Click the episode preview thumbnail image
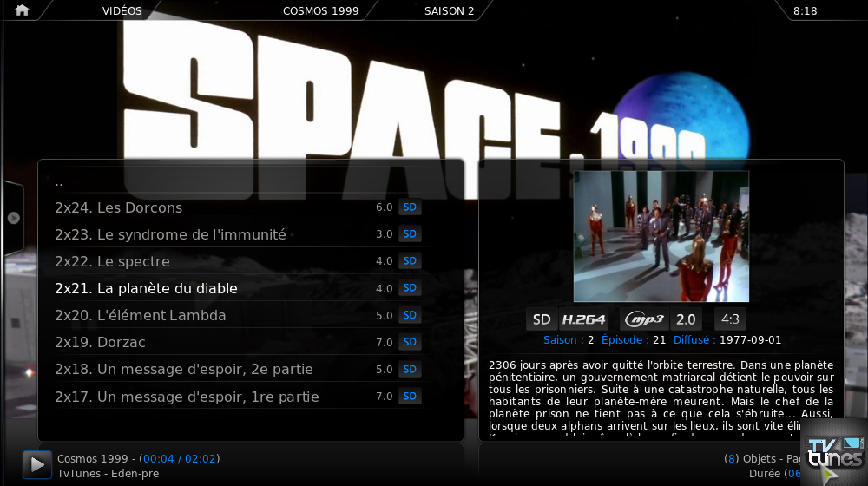The height and width of the screenshot is (486, 868). click(x=661, y=236)
